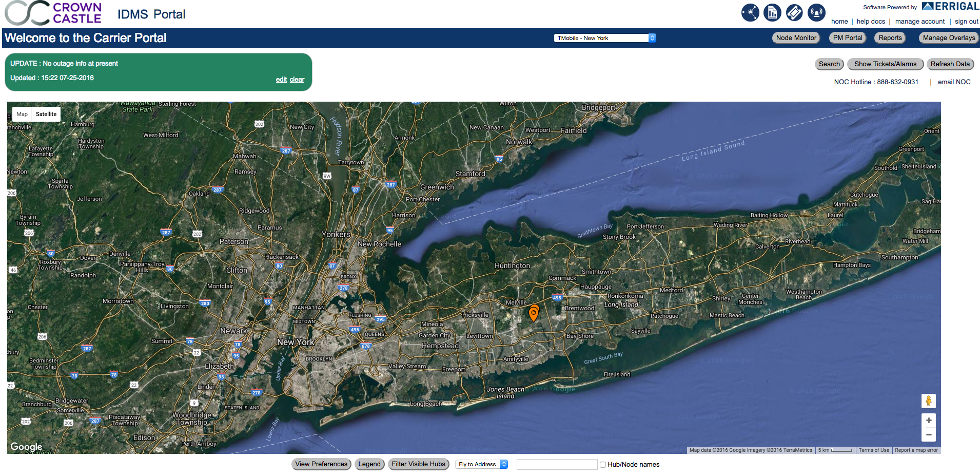This screenshot has height=476, width=980.
Task: Open the Fly to Address dropdown
Action: pos(481,464)
